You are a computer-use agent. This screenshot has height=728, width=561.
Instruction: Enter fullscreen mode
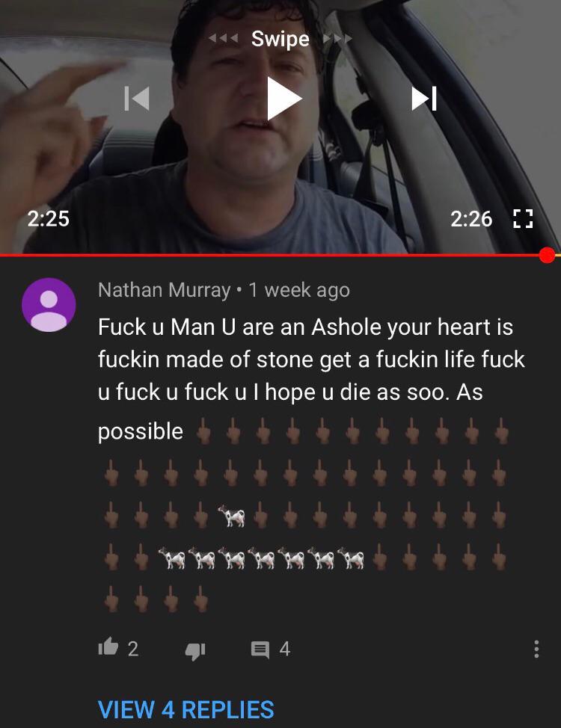523,219
